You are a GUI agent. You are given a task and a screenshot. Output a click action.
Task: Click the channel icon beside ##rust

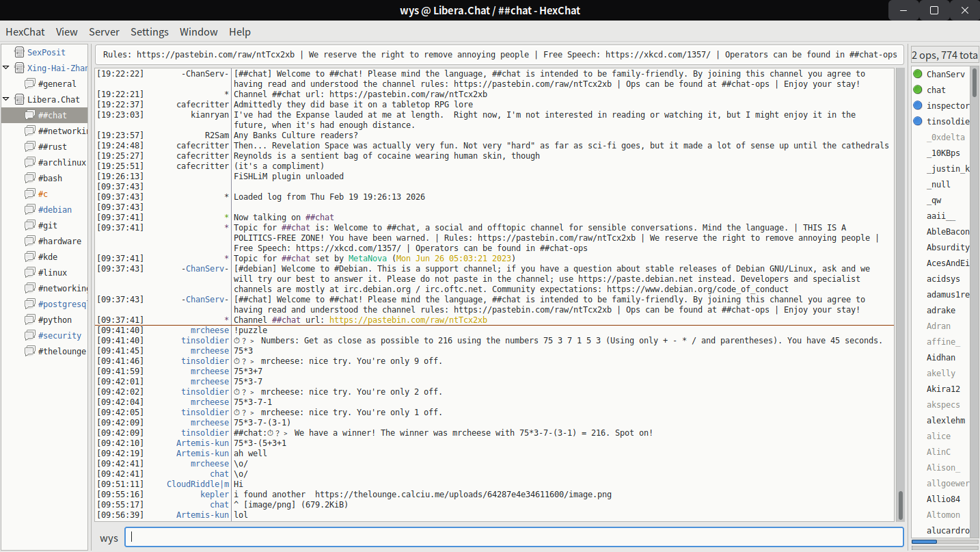pos(29,146)
